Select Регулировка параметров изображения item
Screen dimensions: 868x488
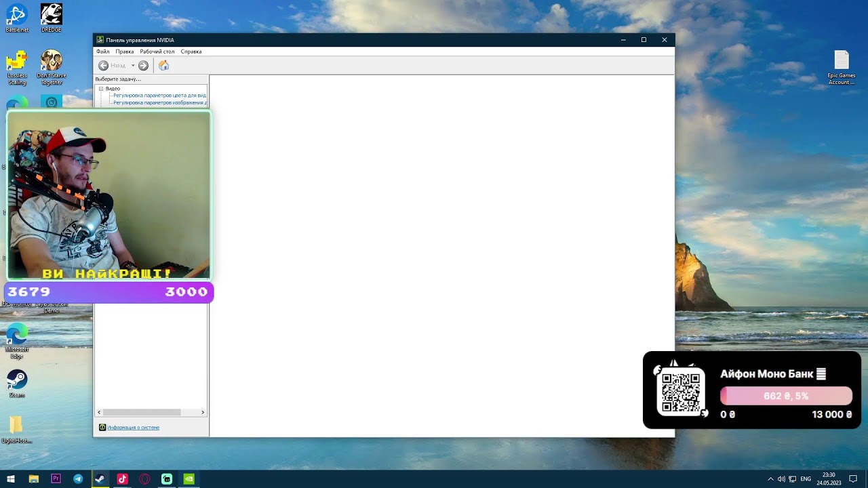click(159, 103)
